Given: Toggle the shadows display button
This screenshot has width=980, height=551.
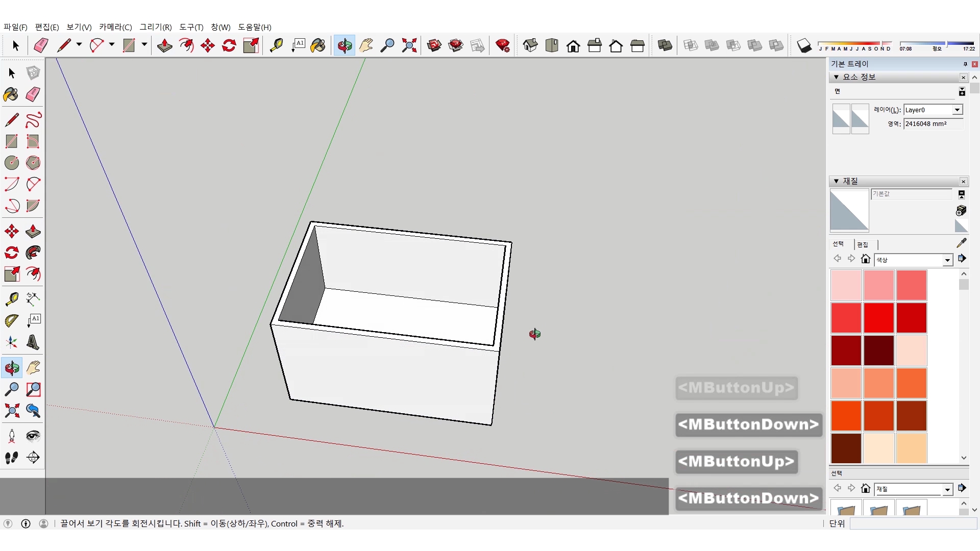Looking at the screenshot, I should tap(804, 46).
